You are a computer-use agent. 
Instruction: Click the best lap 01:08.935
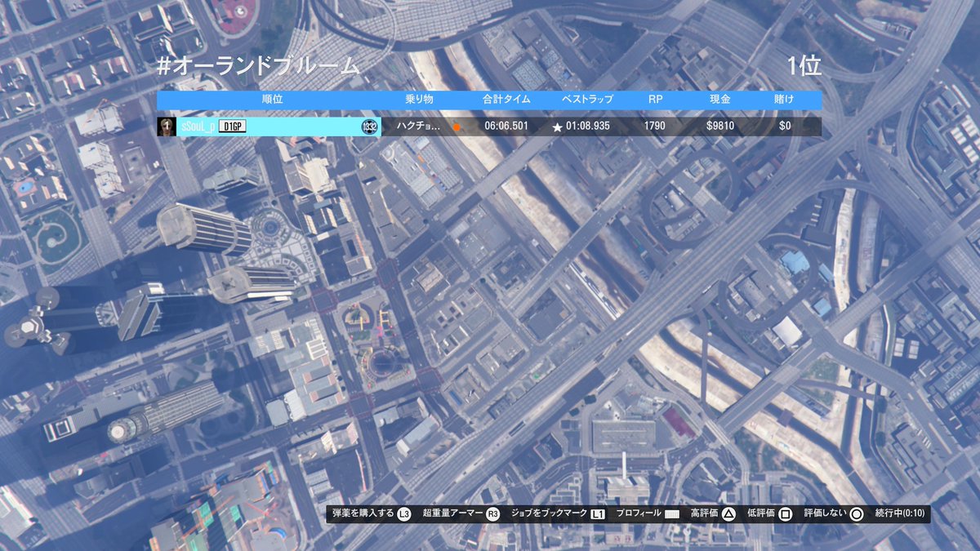[x=588, y=127]
